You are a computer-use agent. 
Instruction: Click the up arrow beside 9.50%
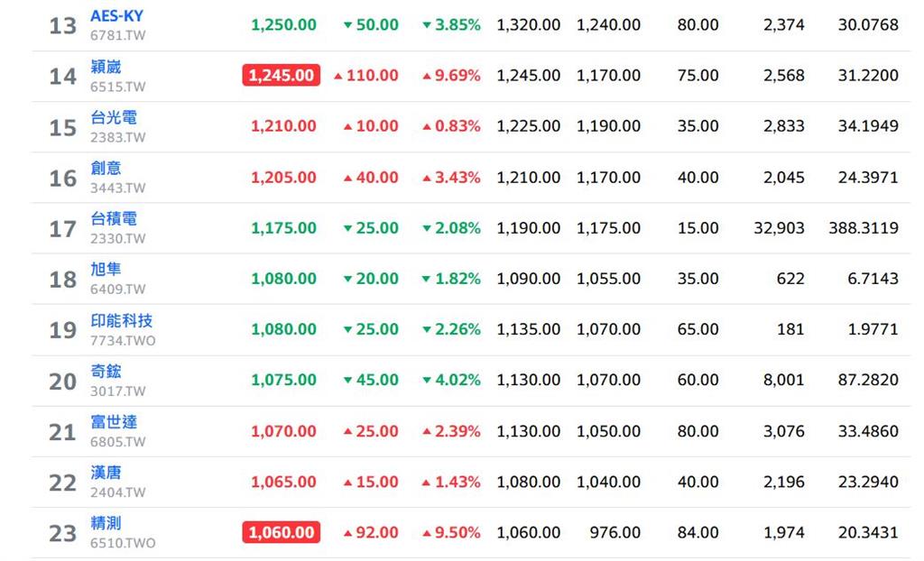coord(427,533)
